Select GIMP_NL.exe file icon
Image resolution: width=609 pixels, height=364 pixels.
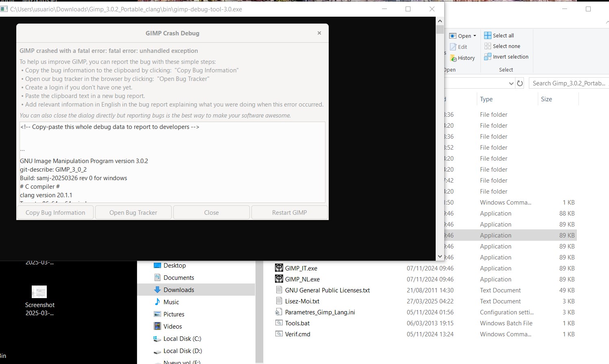[x=279, y=279]
